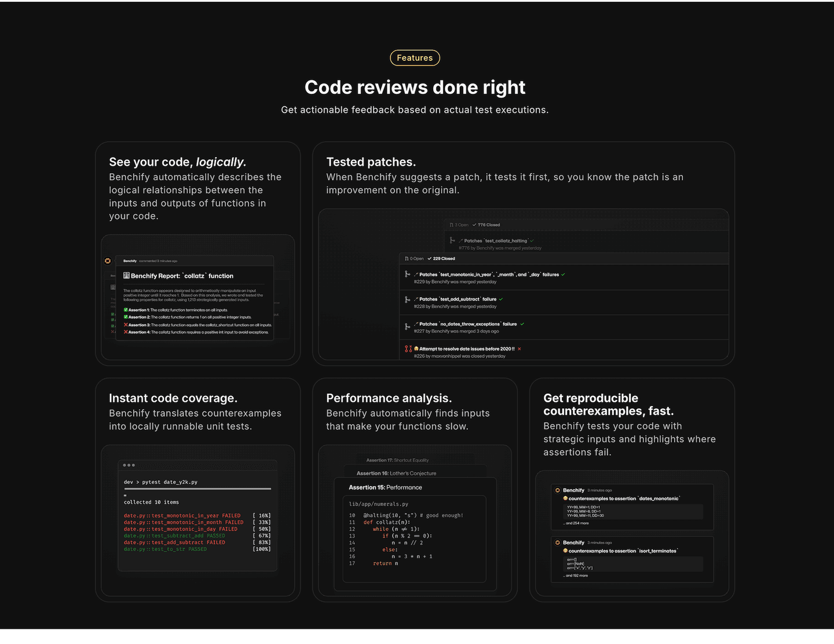
Task: Click 'Assertion 15: Performance' title
Action: click(386, 488)
